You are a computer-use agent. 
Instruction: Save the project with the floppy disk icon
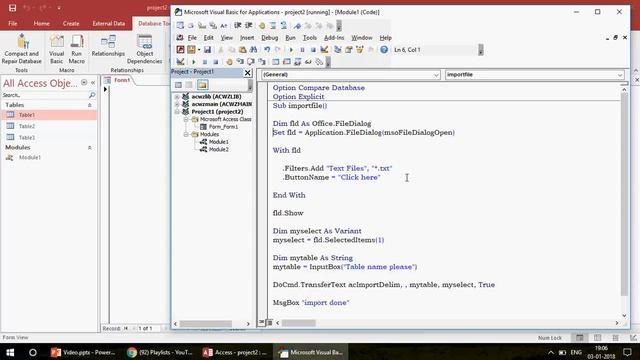[x=207, y=50]
